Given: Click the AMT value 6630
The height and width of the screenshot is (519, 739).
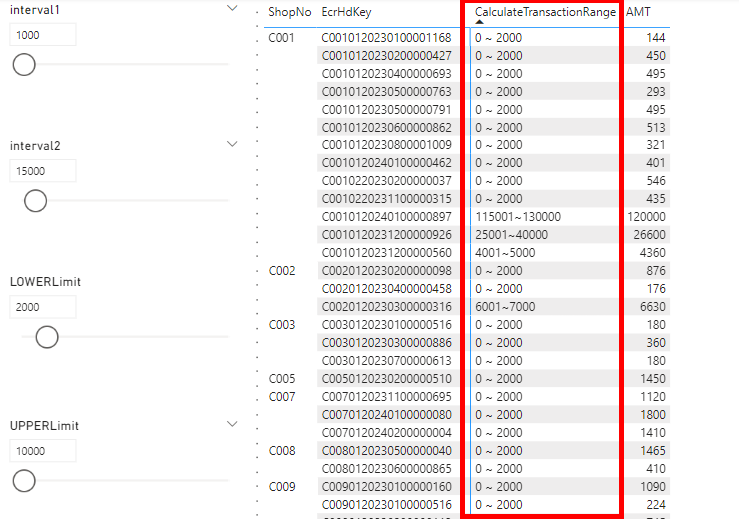Looking at the screenshot, I should point(653,306).
